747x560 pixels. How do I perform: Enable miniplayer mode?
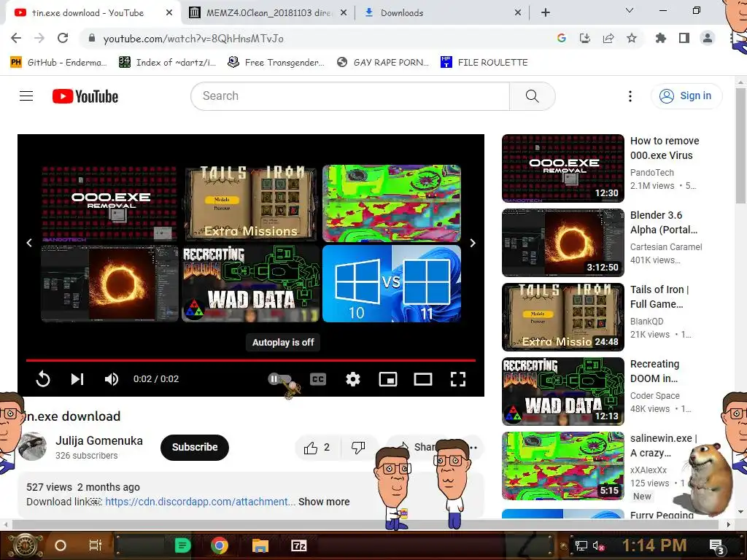coord(388,379)
